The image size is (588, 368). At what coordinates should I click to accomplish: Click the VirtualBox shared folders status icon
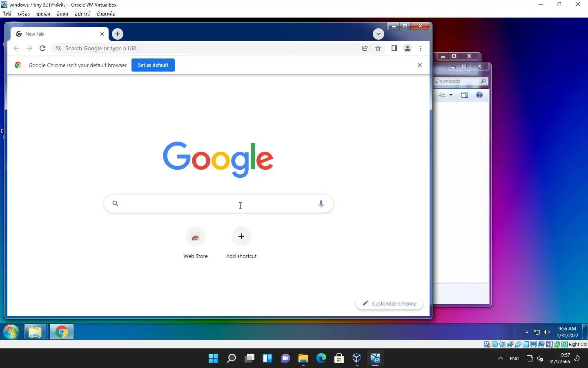coord(526,344)
